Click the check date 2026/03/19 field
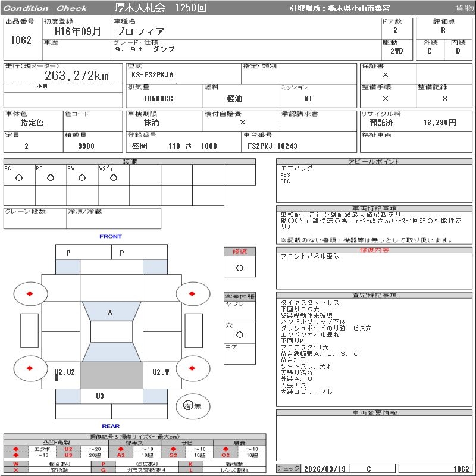The height and width of the screenshot is (476, 476). point(324,469)
